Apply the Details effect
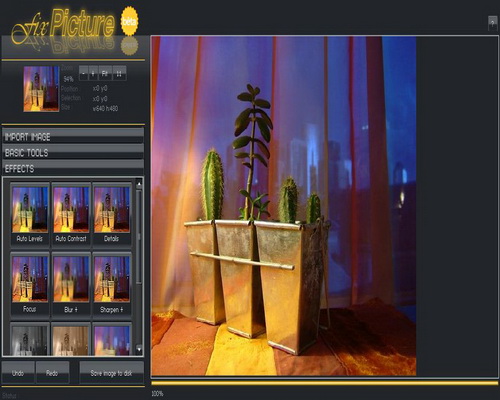Screen dimensions: 500x400 click(x=112, y=214)
